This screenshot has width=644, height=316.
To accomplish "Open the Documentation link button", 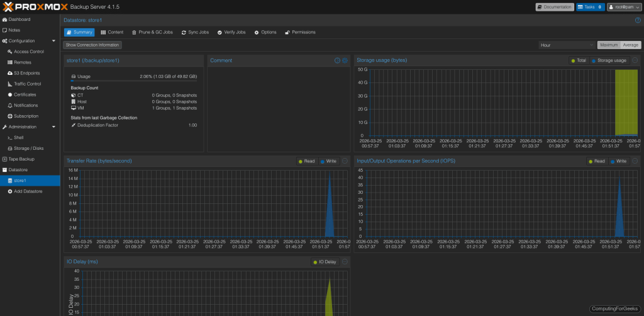I will pyautogui.click(x=555, y=7).
